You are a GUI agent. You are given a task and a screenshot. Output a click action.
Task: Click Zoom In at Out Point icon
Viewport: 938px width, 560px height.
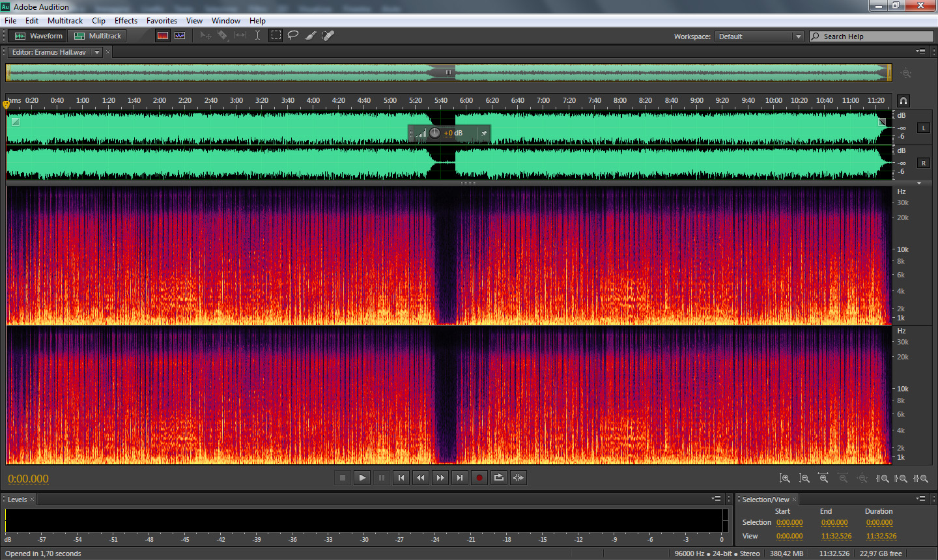pyautogui.click(x=901, y=479)
